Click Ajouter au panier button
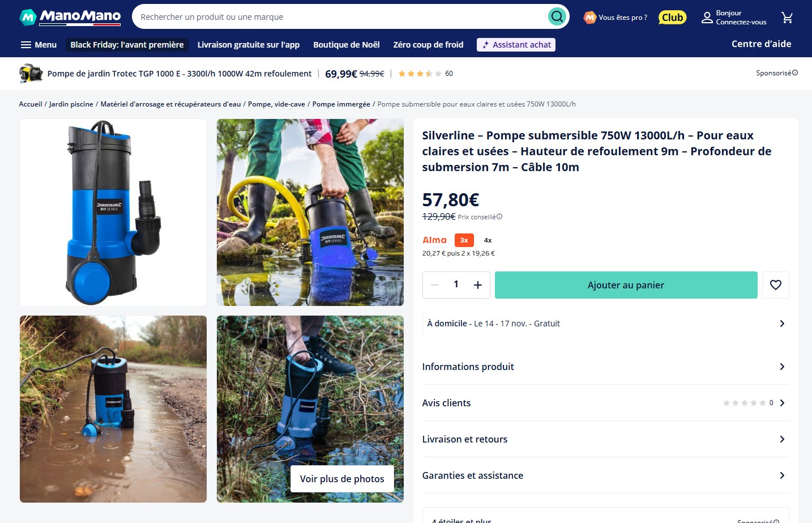 coord(626,285)
